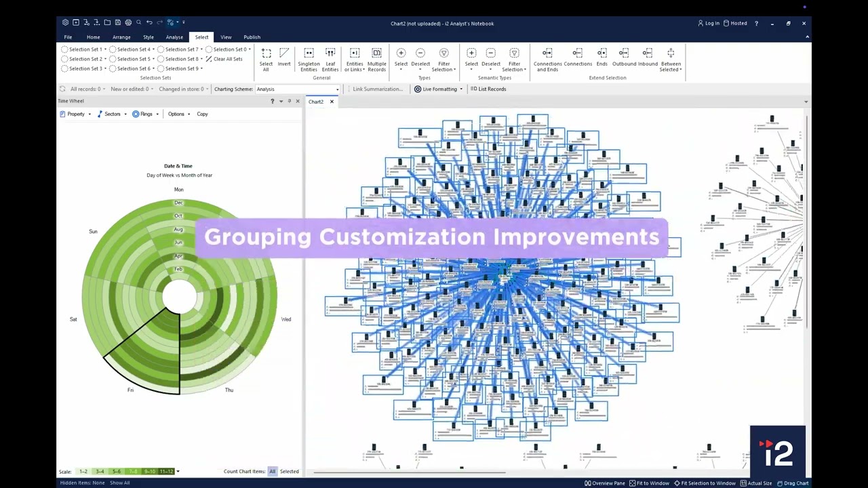
Task: Toggle Selection Set 7 circle
Action: coord(161,49)
